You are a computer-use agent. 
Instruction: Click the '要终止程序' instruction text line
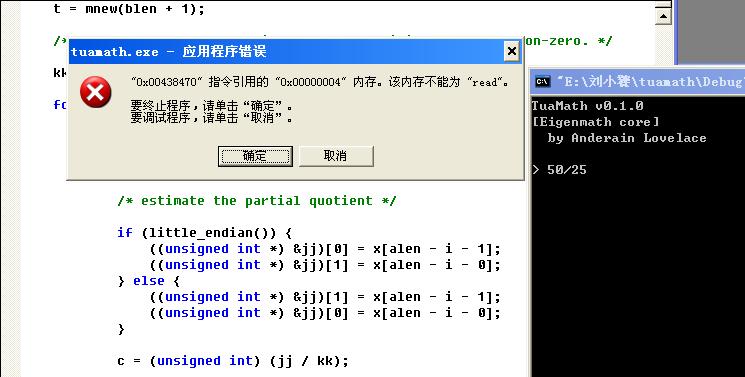(212, 105)
